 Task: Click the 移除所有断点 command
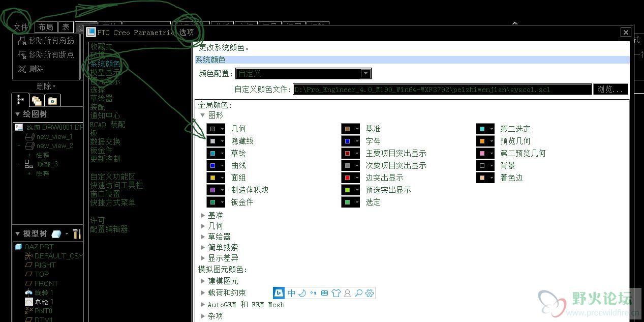tap(46, 54)
